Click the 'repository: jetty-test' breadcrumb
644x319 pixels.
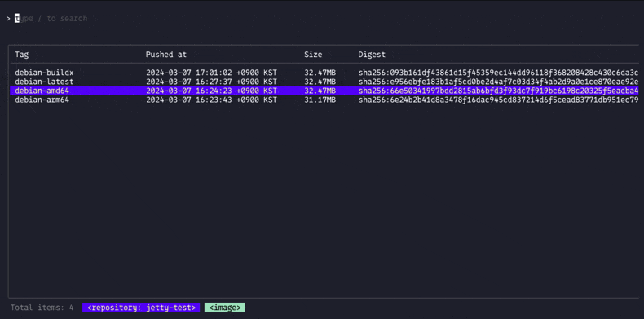(141, 308)
